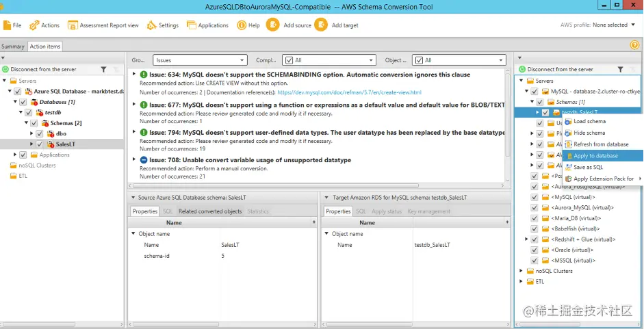Click the SalesLT schema icon
This screenshot has height=329, width=644.
[50, 144]
